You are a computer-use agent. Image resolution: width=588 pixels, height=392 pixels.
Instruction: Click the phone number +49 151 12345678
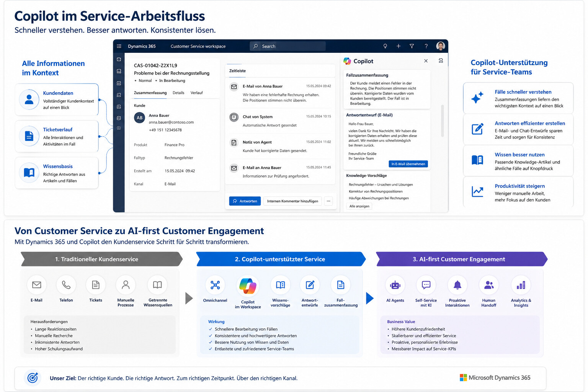pyautogui.click(x=165, y=130)
